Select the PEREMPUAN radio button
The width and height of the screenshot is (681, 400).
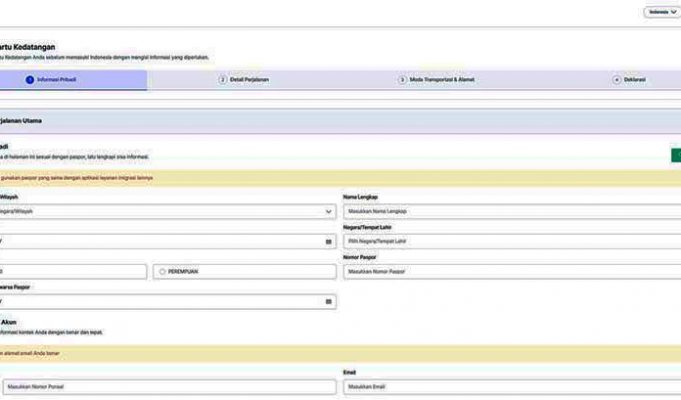click(162, 271)
